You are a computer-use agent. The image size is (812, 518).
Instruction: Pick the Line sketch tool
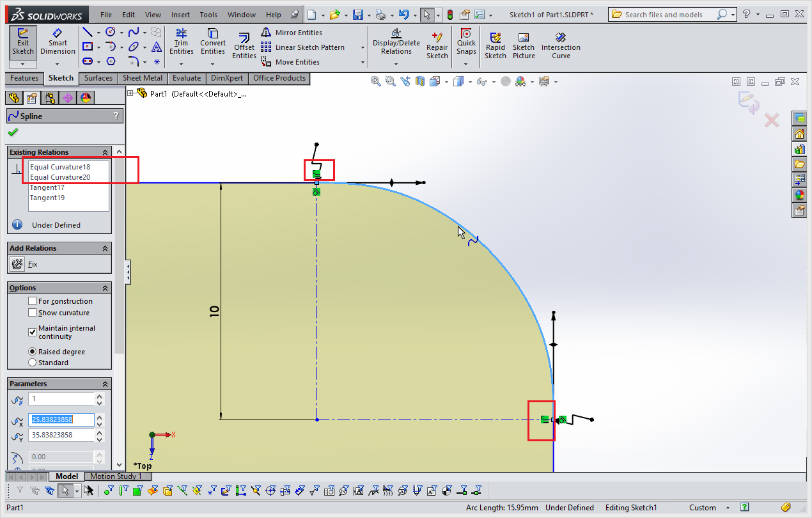(88, 32)
